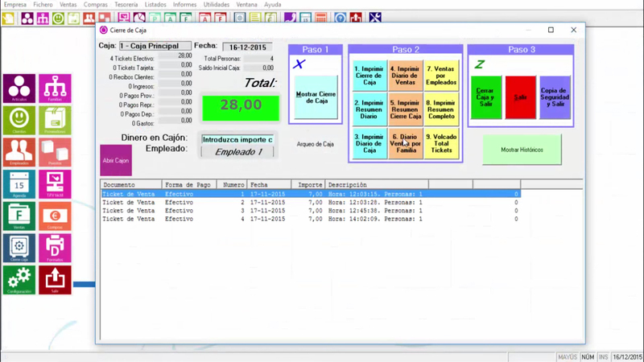Click 1. Imprimir Cierre de Caja
This screenshot has width=644, height=362.
[x=369, y=76]
